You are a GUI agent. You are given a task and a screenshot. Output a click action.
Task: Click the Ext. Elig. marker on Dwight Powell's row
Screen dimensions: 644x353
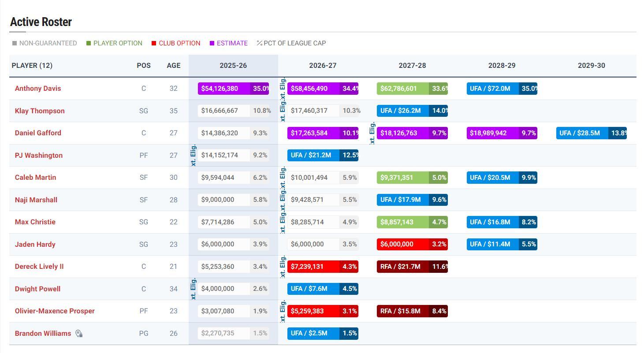(x=193, y=289)
